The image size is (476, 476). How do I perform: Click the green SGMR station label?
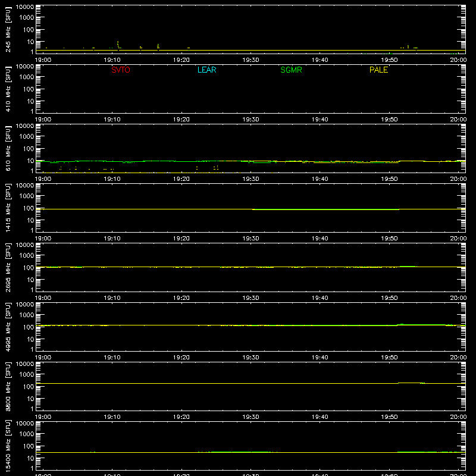click(x=291, y=70)
